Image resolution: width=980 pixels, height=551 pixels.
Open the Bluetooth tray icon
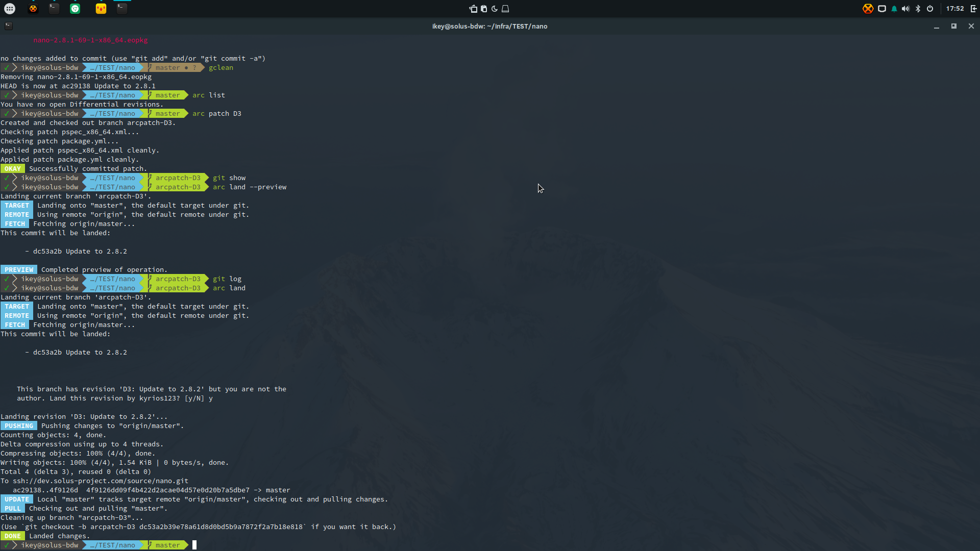pyautogui.click(x=918, y=9)
